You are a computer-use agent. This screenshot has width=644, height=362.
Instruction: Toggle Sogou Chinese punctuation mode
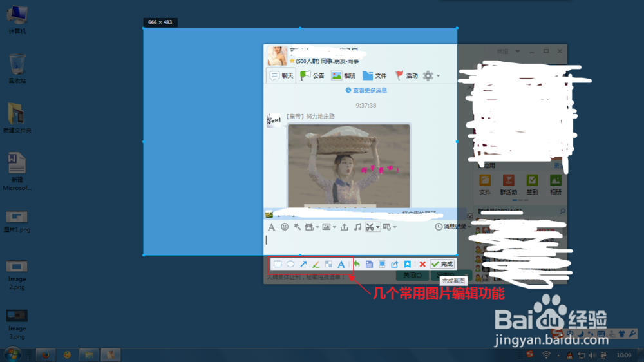point(591,334)
